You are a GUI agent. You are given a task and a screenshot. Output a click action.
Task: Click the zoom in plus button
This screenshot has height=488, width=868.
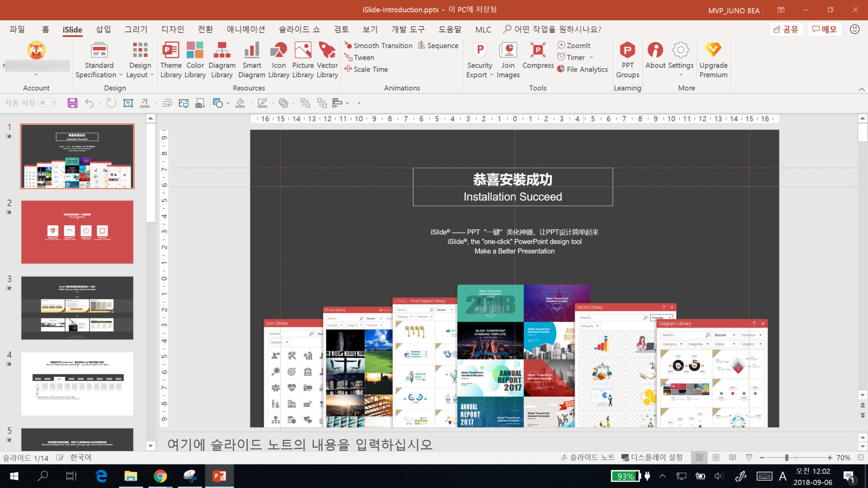click(829, 457)
